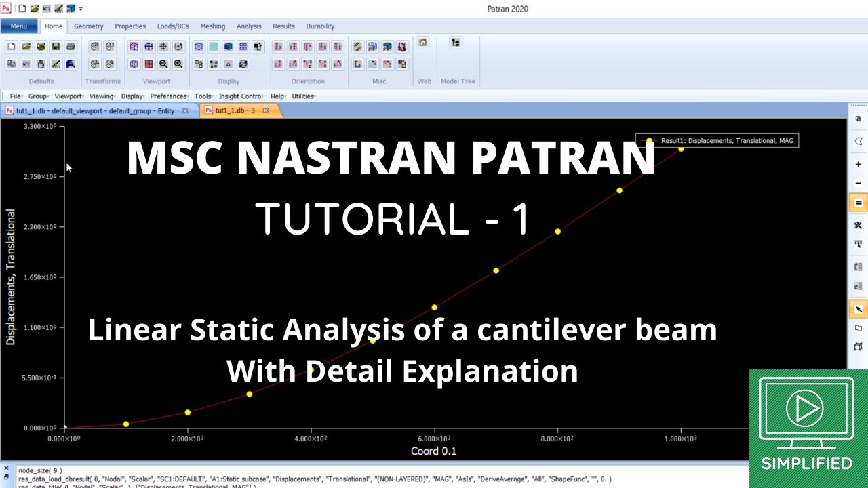Open the Help dropdown menu
868x488 pixels.
278,96
